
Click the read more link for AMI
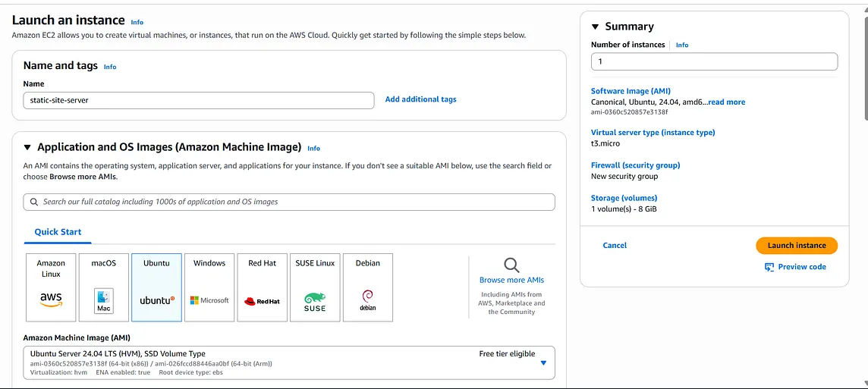[726, 102]
